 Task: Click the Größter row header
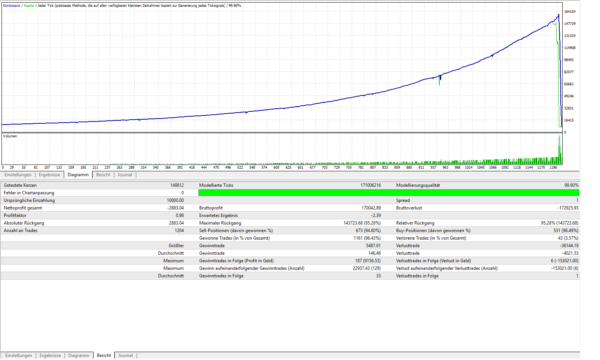coord(176,246)
